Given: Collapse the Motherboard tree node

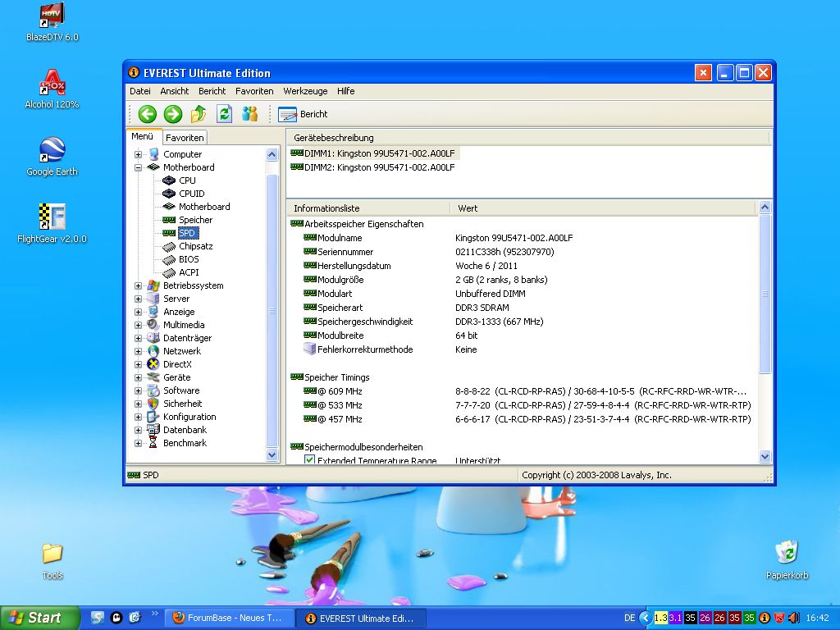Looking at the screenshot, I should [x=138, y=167].
